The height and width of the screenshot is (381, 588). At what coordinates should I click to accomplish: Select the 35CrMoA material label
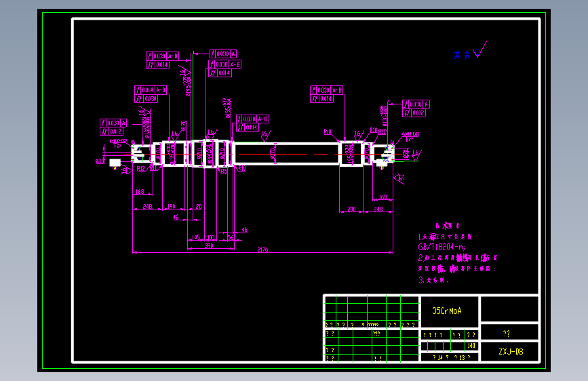point(447,311)
